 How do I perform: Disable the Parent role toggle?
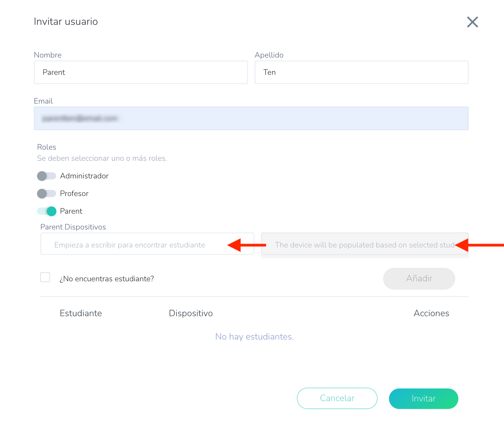tap(47, 211)
